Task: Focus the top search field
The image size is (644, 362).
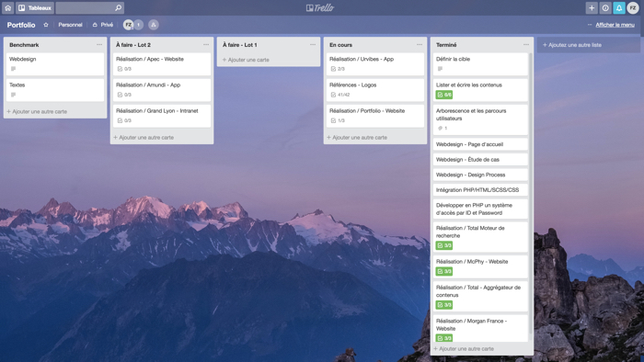Action: click(89, 7)
